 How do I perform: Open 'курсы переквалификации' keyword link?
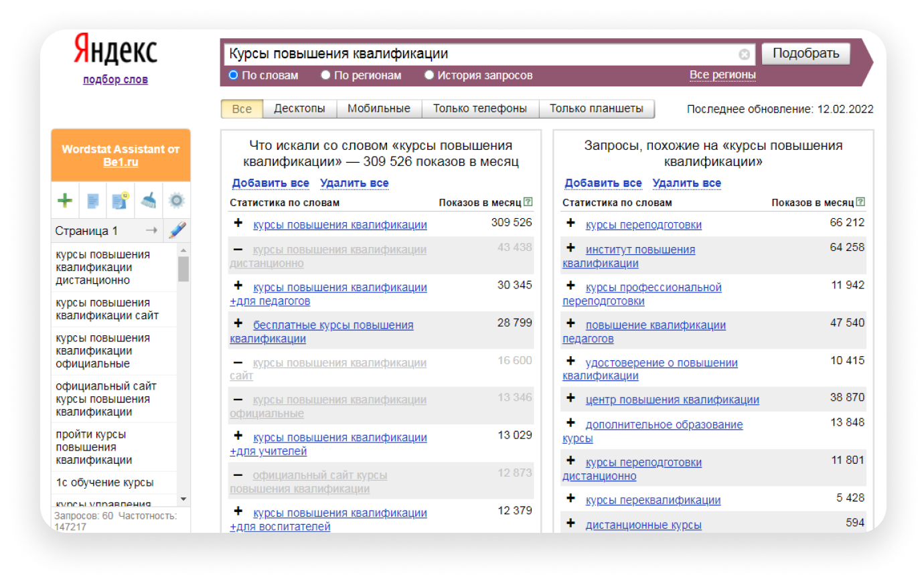653,500
